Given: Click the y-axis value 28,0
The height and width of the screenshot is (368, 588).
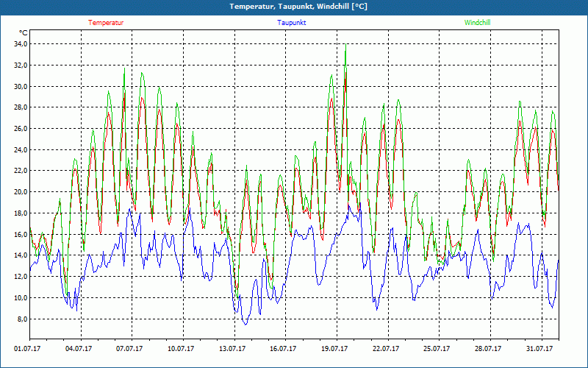Looking at the screenshot, I should (21, 107).
